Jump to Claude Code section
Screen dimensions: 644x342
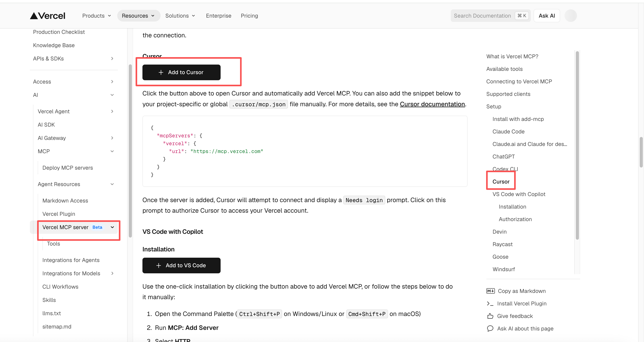tap(508, 131)
